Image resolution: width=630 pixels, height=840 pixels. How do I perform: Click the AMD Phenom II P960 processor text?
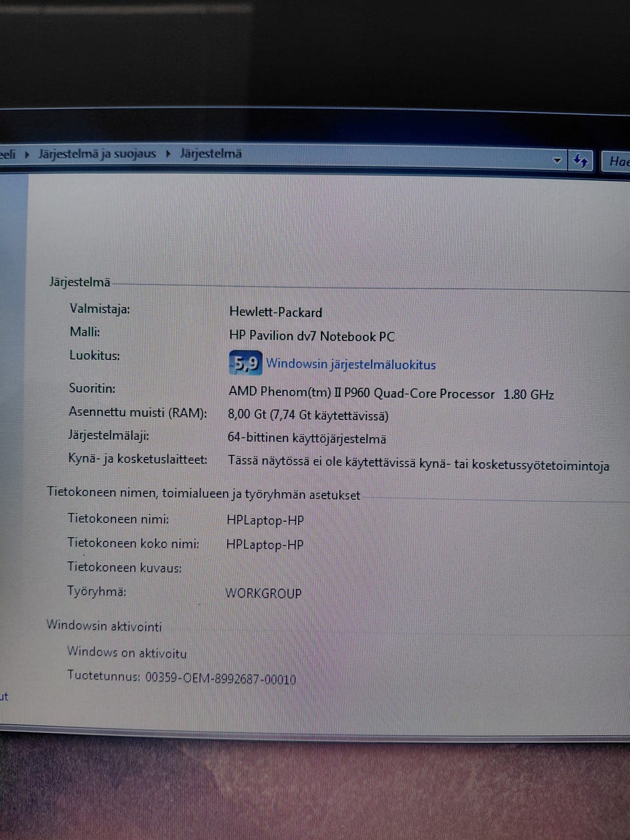(x=391, y=394)
